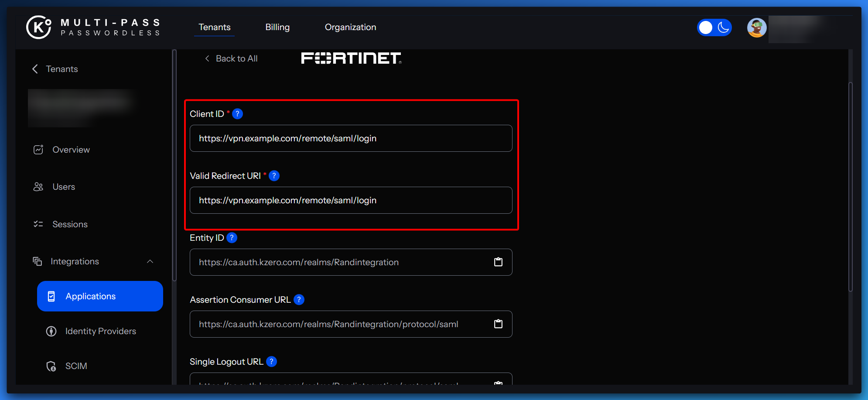Copy the Entity ID using clipboard icon
Screen dimensions: 868x400
pos(498,262)
